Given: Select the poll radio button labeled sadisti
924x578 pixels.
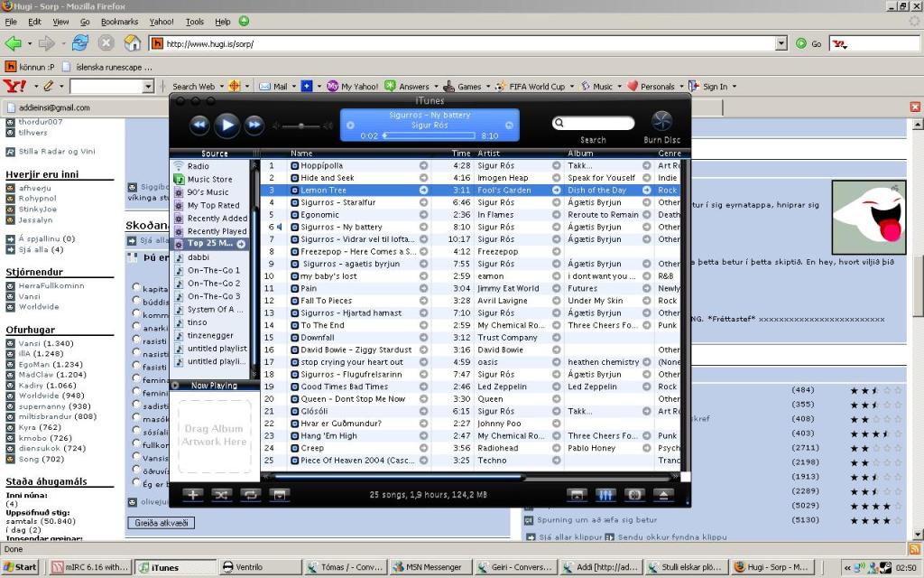Looking at the screenshot, I should pos(136,405).
